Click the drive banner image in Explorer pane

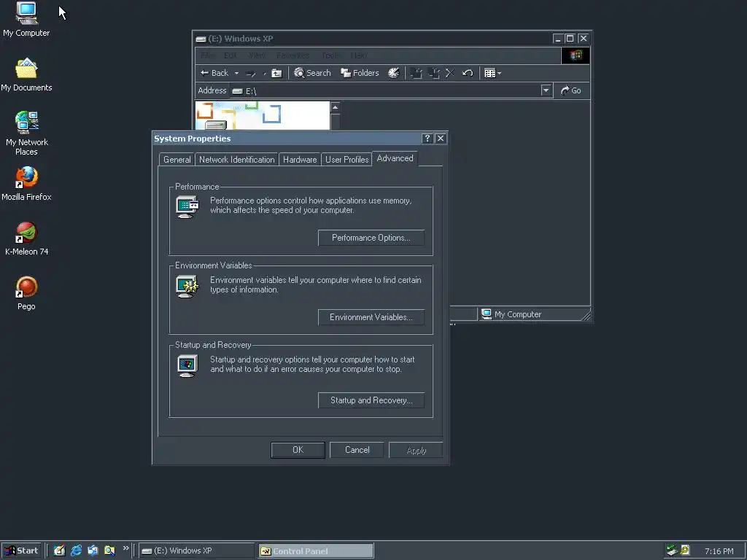(x=263, y=115)
